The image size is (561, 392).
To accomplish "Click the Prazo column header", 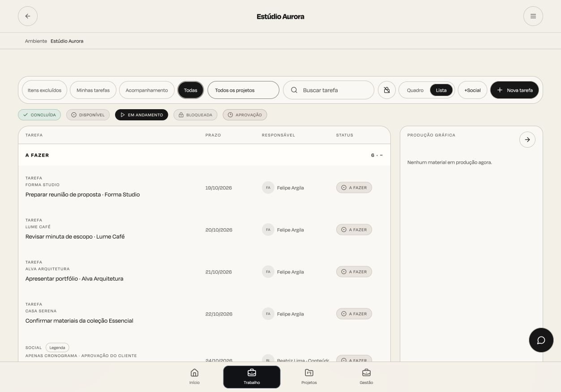I will (x=213, y=135).
